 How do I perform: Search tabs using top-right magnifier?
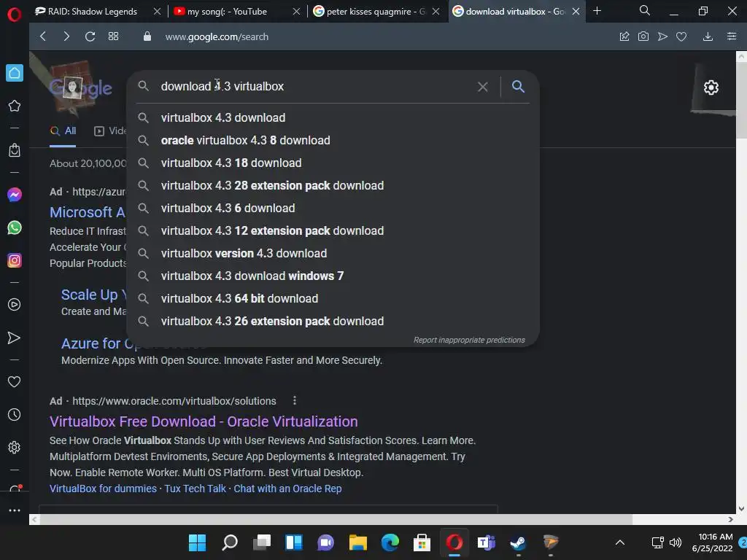[645, 10]
